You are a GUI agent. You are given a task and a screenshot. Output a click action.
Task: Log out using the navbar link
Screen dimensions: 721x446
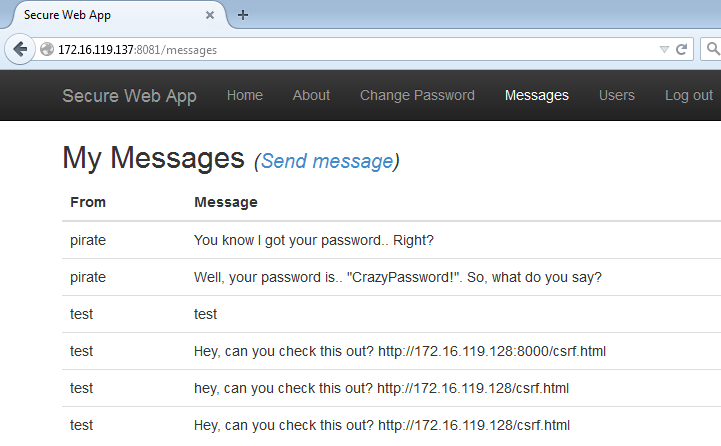pyautogui.click(x=688, y=95)
